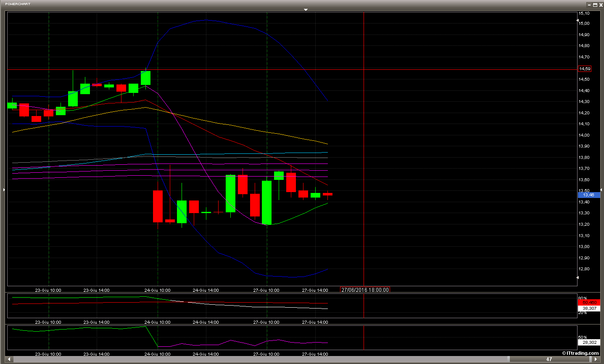
Task: Click the red 60,460 indicator value
Action: pos(589,302)
